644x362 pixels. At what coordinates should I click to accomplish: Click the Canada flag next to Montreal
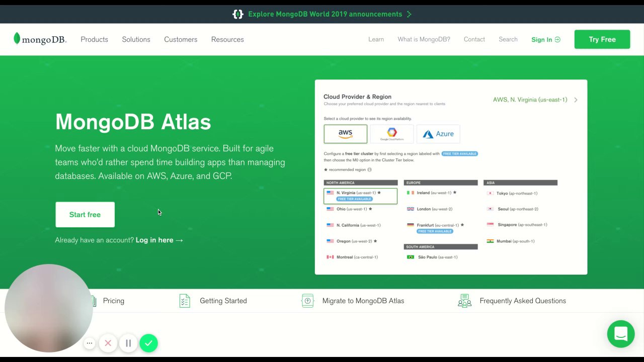330,257
